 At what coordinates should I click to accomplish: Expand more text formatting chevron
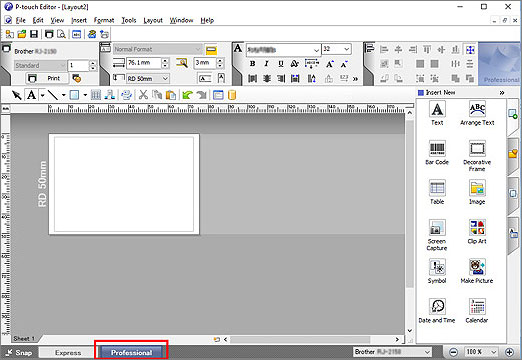pyautogui.click(x=356, y=79)
